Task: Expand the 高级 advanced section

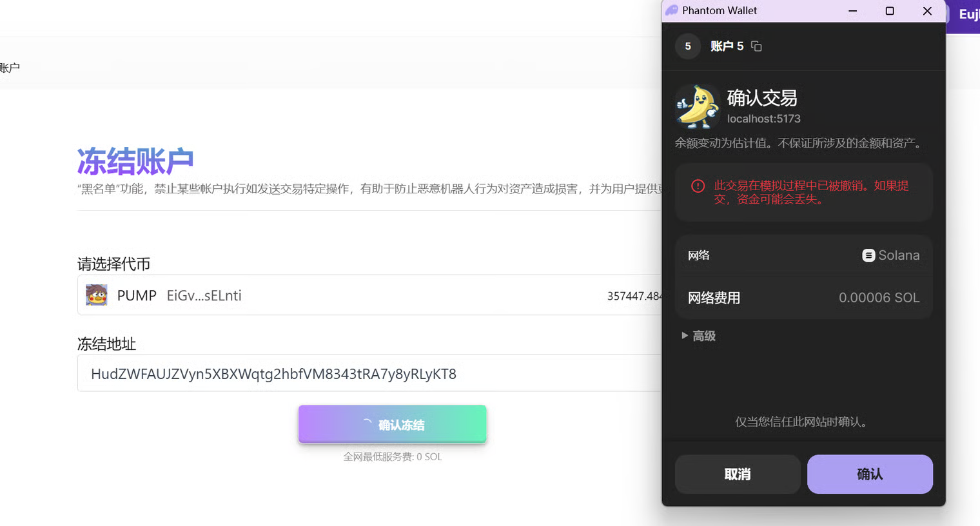Action: click(699, 336)
